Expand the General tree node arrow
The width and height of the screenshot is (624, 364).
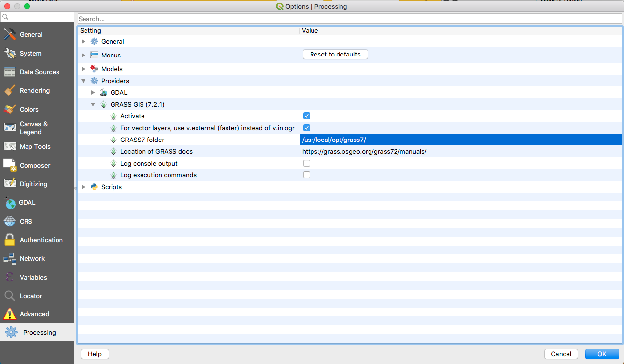coord(84,42)
